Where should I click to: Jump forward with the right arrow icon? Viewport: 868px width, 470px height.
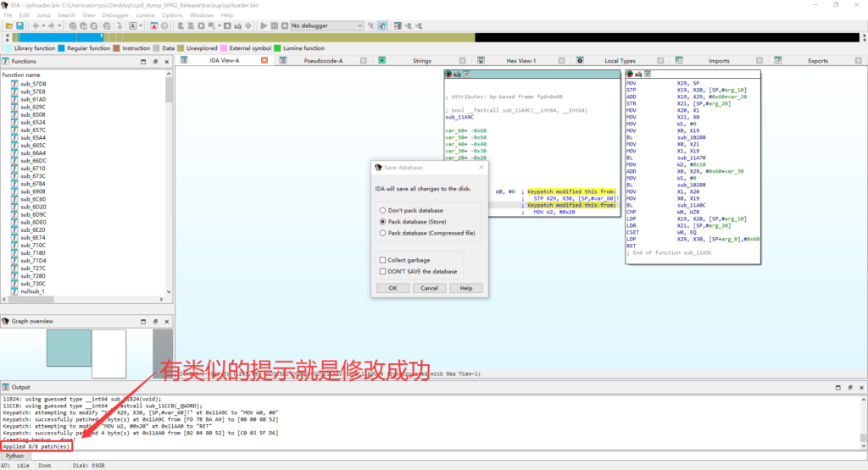(52, 26)
